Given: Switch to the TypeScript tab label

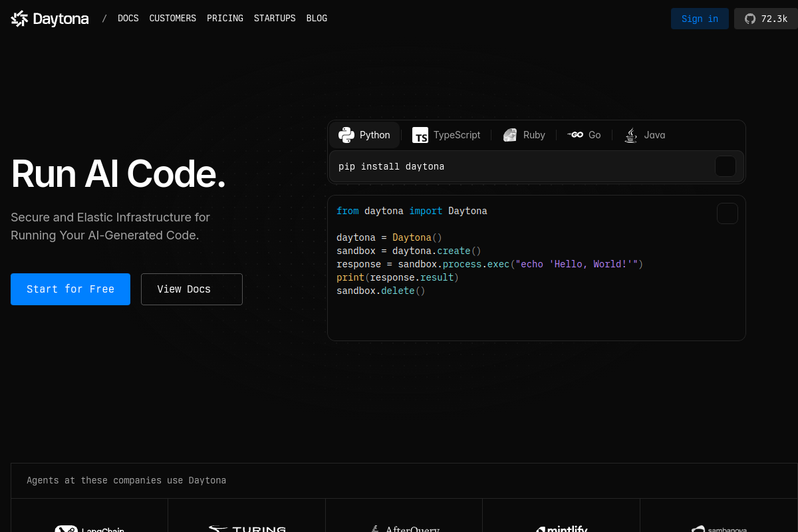Looking at the screenshot, I should point(457,135).
